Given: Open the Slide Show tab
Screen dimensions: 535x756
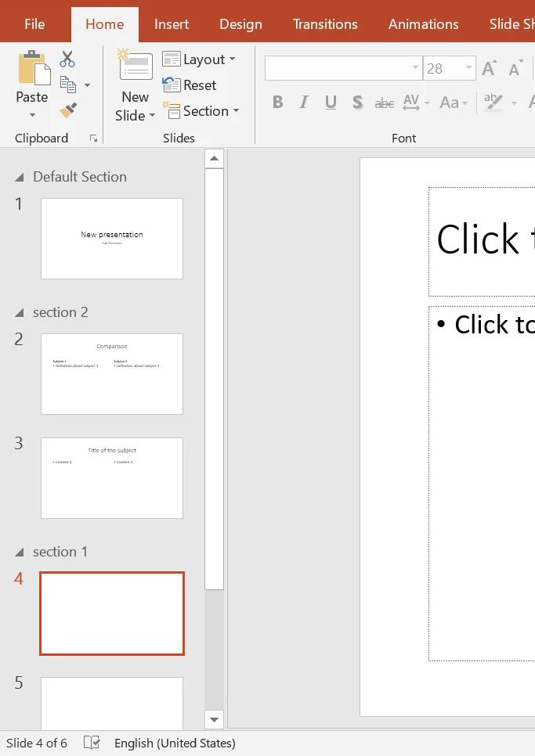Looking at the screenshot, I should tap(512, 24).
